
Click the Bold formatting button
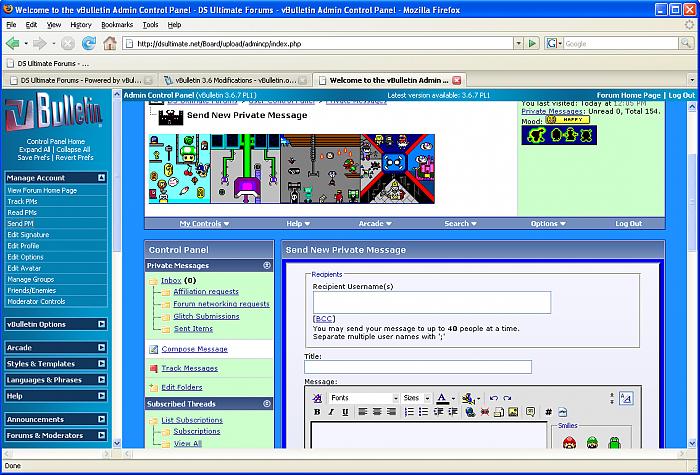(318, 412)
